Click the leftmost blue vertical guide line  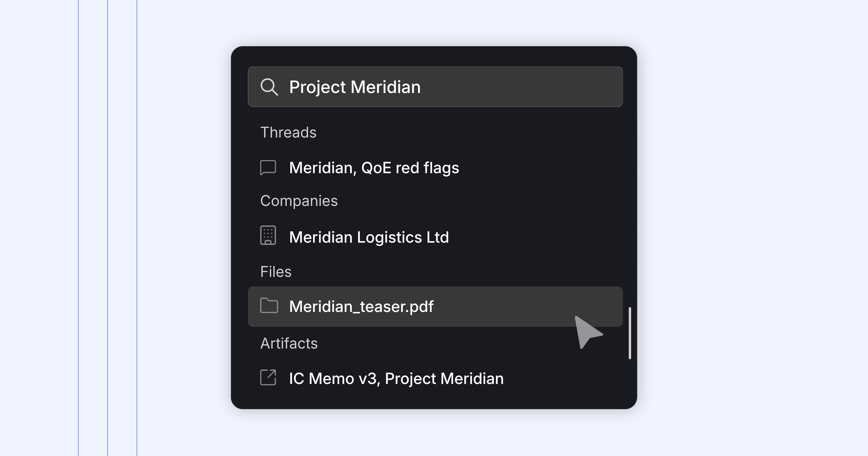(78, 228)
